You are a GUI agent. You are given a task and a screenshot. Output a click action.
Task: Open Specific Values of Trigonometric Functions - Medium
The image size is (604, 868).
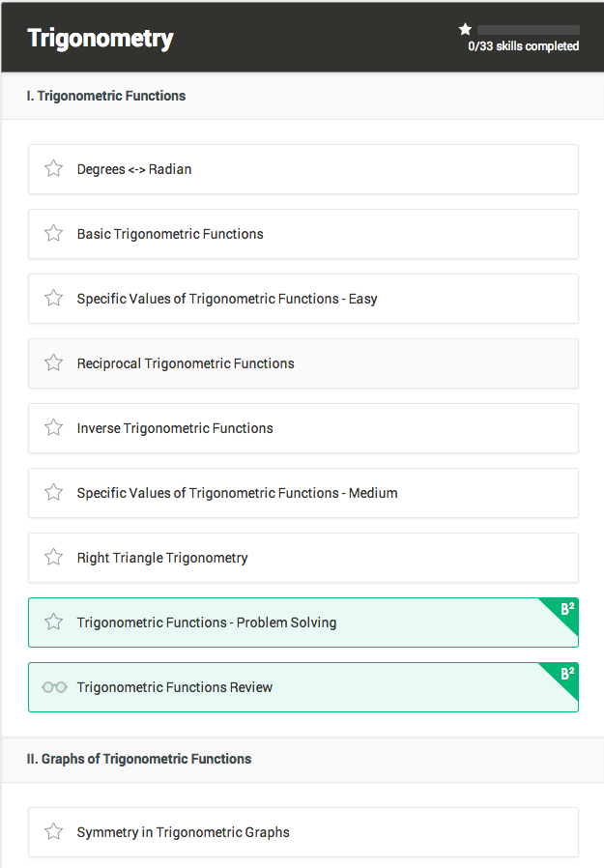[303, 493]
